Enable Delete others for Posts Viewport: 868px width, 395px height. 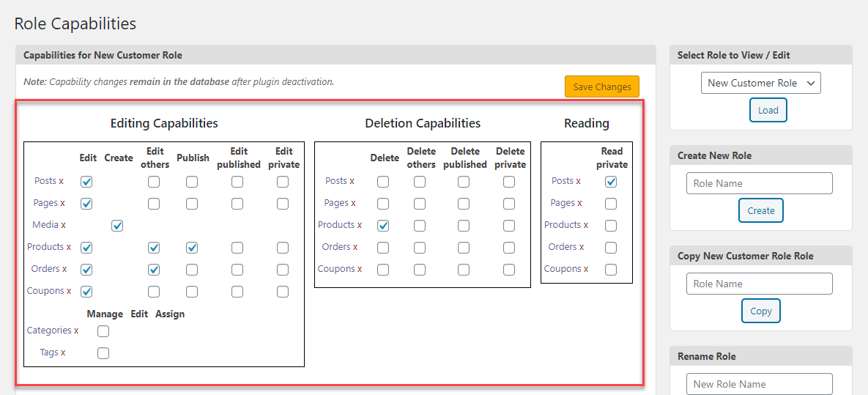coord(420,182)
